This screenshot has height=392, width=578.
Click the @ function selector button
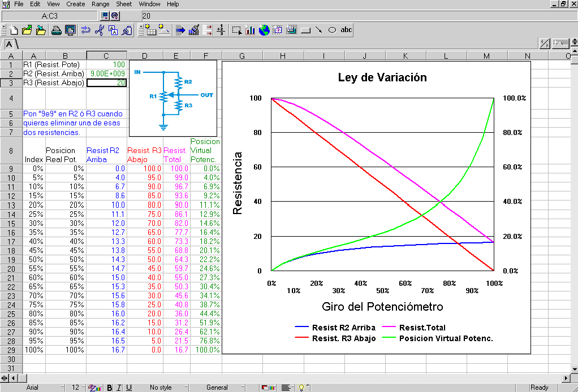point(115,16)
